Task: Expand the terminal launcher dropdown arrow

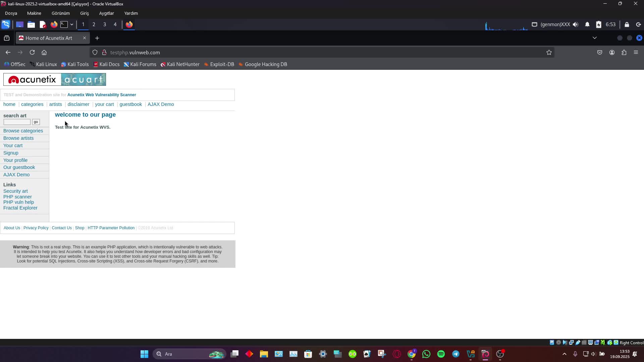Action: click(x=72, y=24)
